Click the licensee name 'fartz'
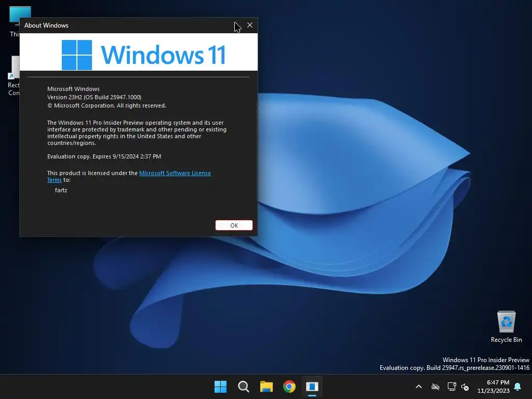Image resolution: width=532 pixels, height=399 pixels. (x=61, y=190)
